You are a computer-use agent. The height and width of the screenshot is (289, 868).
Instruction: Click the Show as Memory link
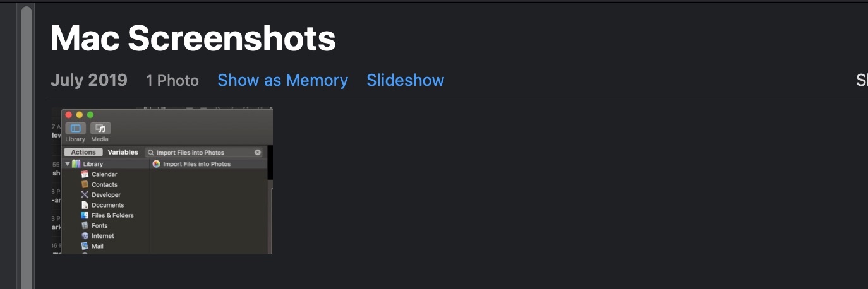point(282,81)
